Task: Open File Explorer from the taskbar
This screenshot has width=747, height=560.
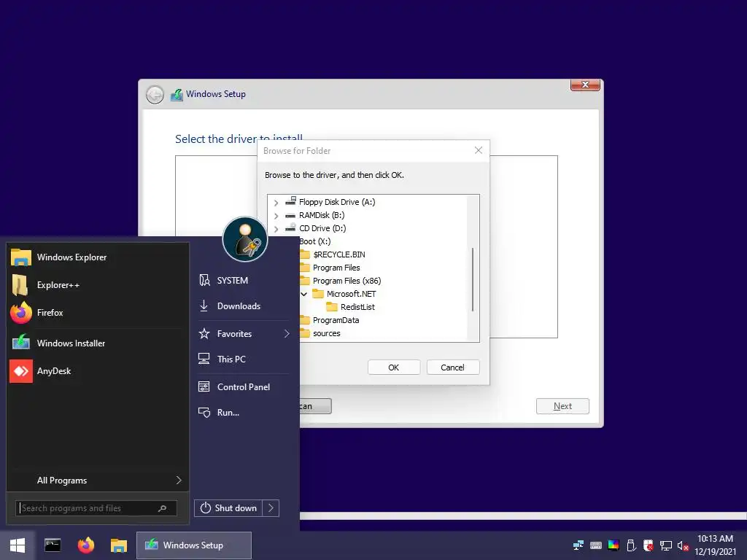Action: point(119,545)
